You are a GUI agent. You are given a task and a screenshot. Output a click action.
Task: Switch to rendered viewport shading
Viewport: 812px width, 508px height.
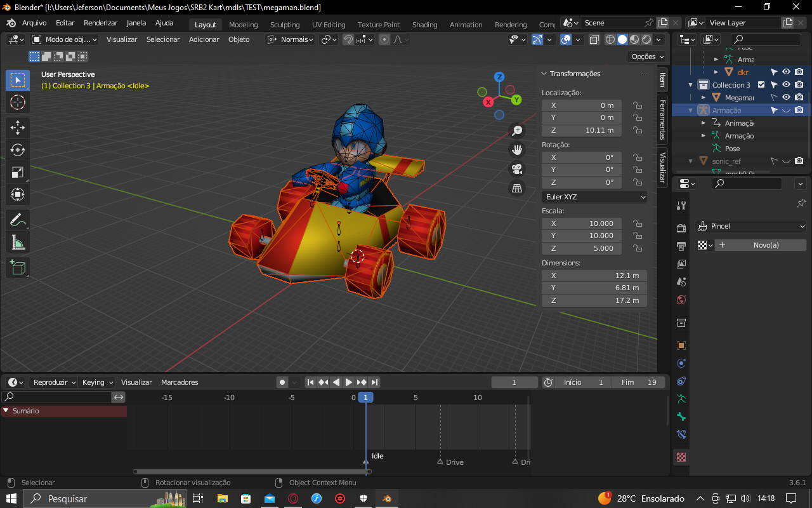coord(646,39)
